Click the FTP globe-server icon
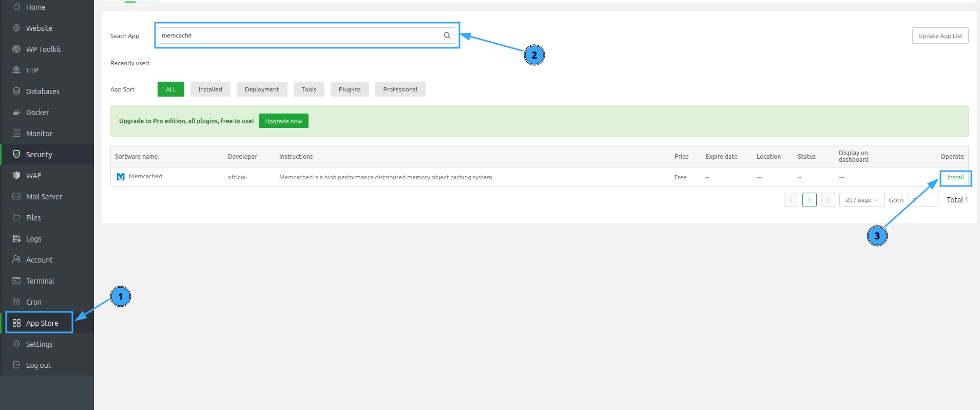The height and width of the screenshot is (410, 980). (x=16, y=70)
